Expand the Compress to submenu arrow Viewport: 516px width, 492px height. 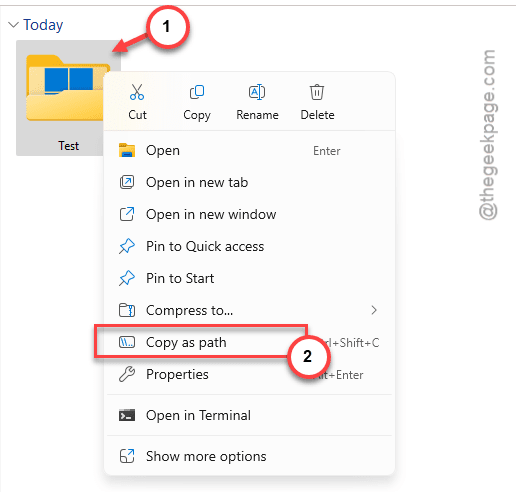374,310
